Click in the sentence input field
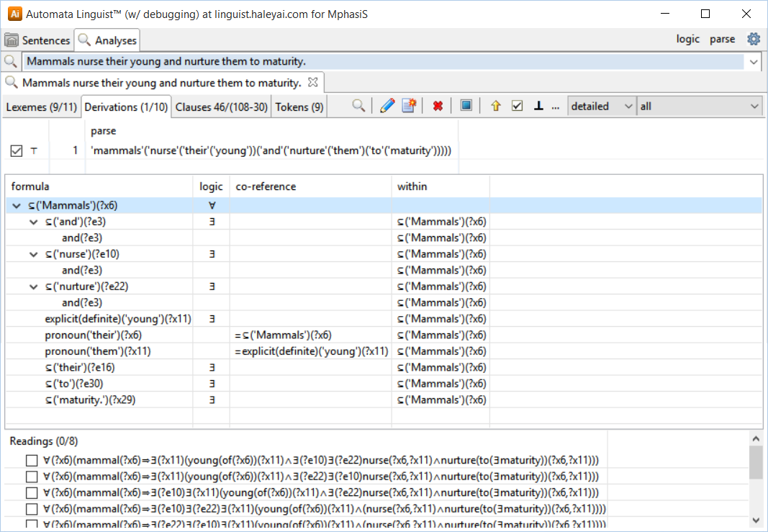Screen dimensions: 768x532 point(384,62)
